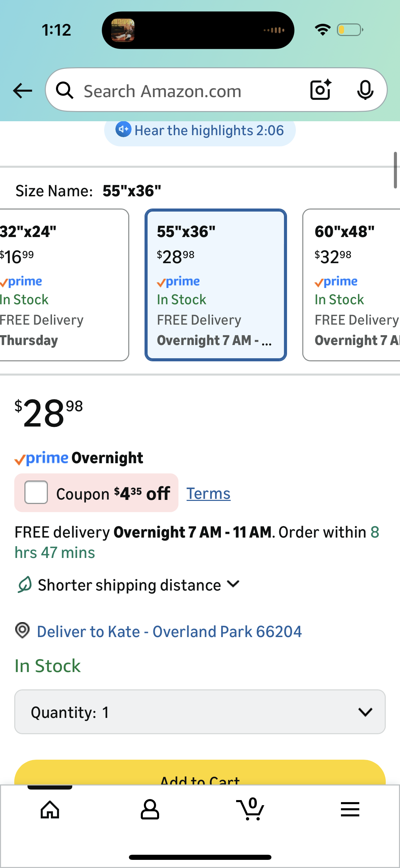The width and height of the screenshot is (400, 868).
Task: Open the shopping cart icon
Action: [250, 809]
